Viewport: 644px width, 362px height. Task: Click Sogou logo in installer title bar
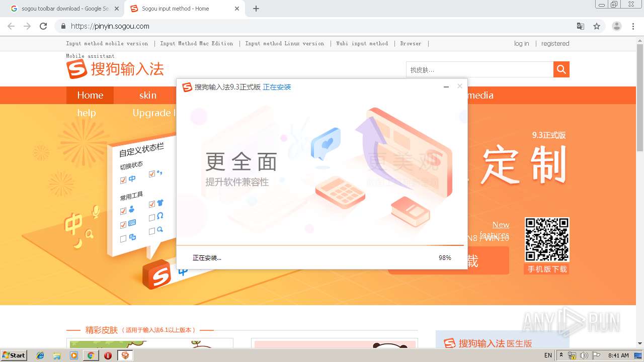(x=187, y=87)
